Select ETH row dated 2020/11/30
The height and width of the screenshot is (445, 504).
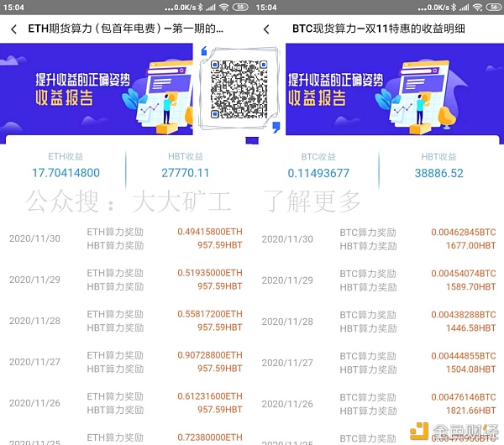click(x=126, y=238)
